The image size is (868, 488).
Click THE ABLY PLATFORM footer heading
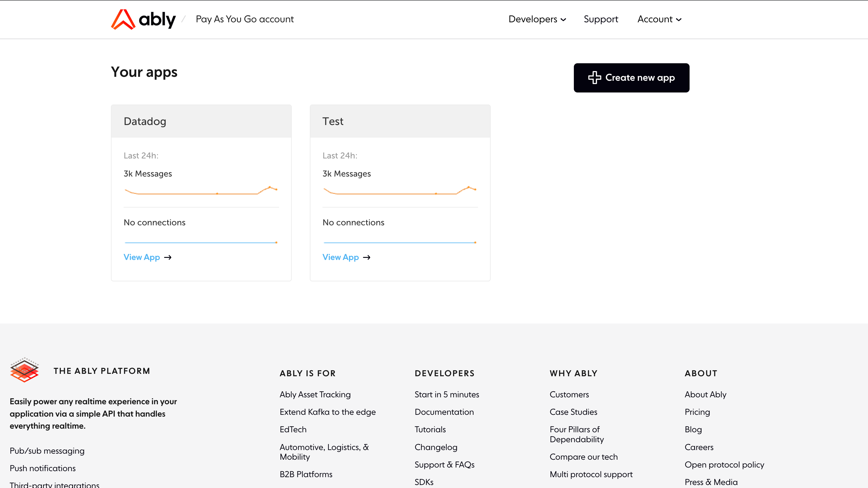102,371
